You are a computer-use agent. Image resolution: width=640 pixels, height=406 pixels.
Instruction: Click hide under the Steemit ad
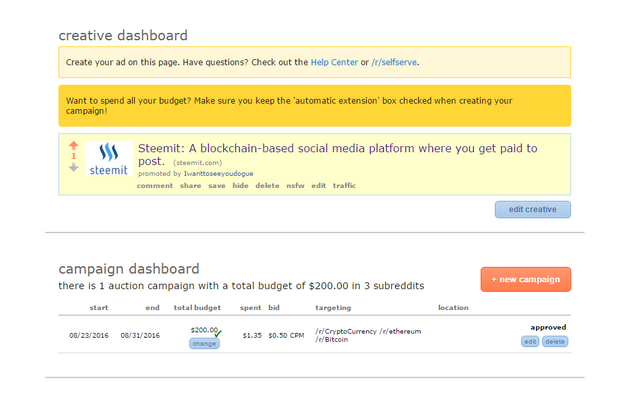[x=240, y=186]
